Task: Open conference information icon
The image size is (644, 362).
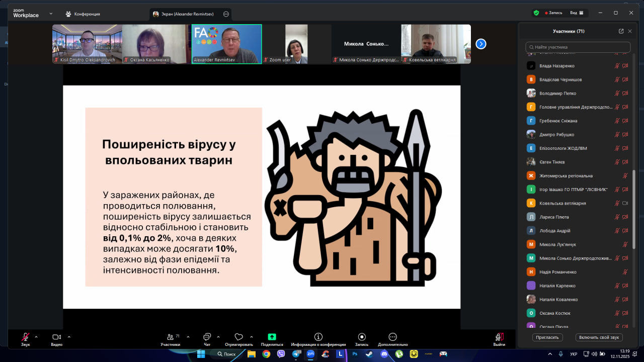Action: click(318, 337)
